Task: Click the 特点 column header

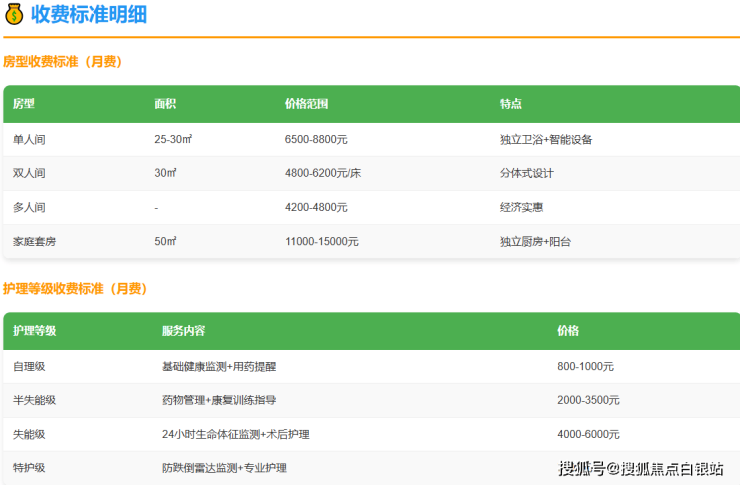Action: pos(510,104)
